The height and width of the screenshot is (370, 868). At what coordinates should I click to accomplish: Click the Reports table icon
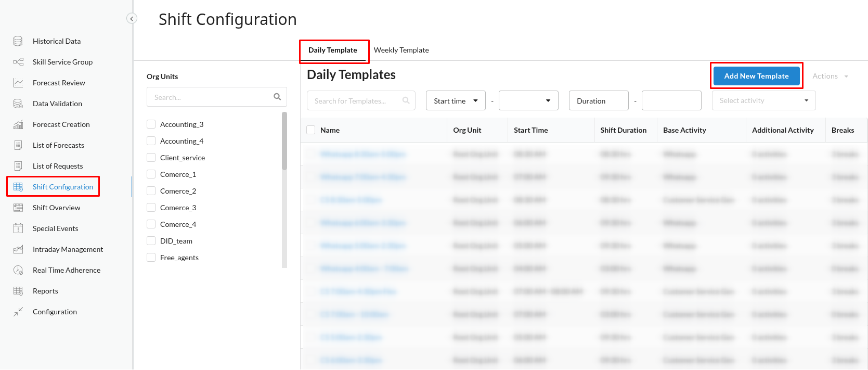tap(18, 291)
